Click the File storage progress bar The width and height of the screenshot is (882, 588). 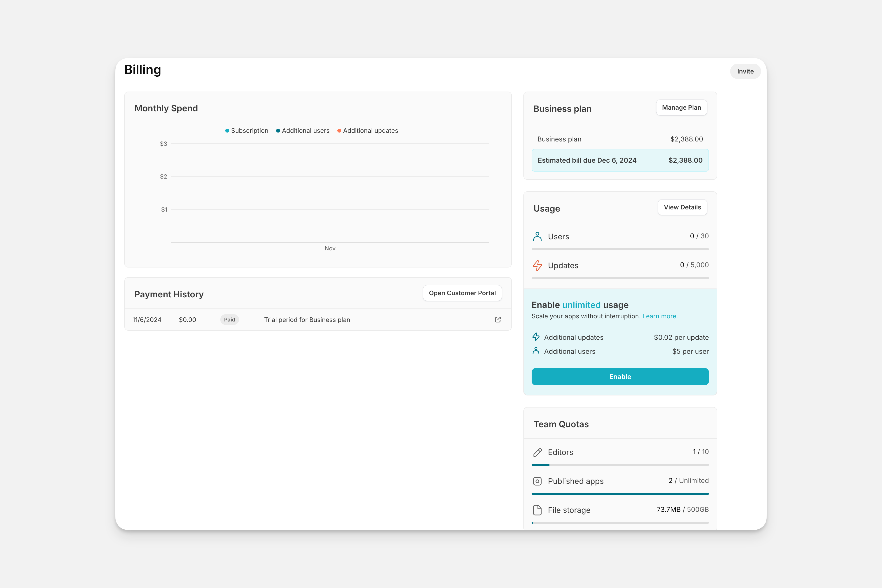(620, 522)
